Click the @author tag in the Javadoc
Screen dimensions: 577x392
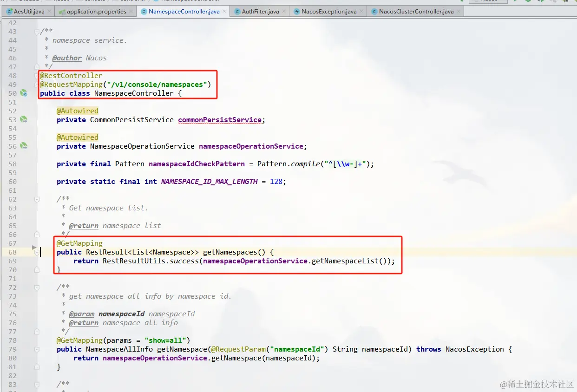67,58
